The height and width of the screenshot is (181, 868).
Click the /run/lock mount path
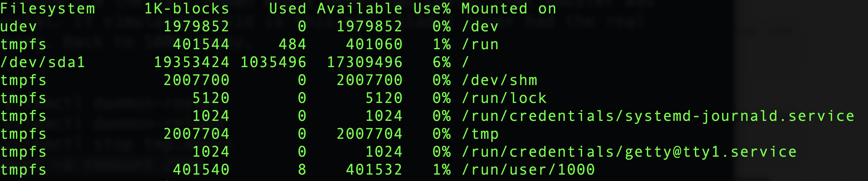504,98
